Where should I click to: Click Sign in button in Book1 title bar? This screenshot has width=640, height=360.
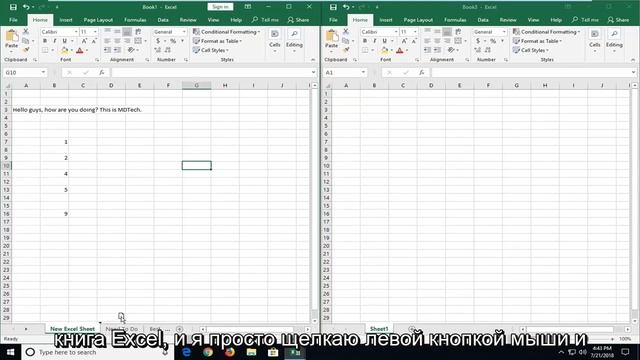(220, 7)
